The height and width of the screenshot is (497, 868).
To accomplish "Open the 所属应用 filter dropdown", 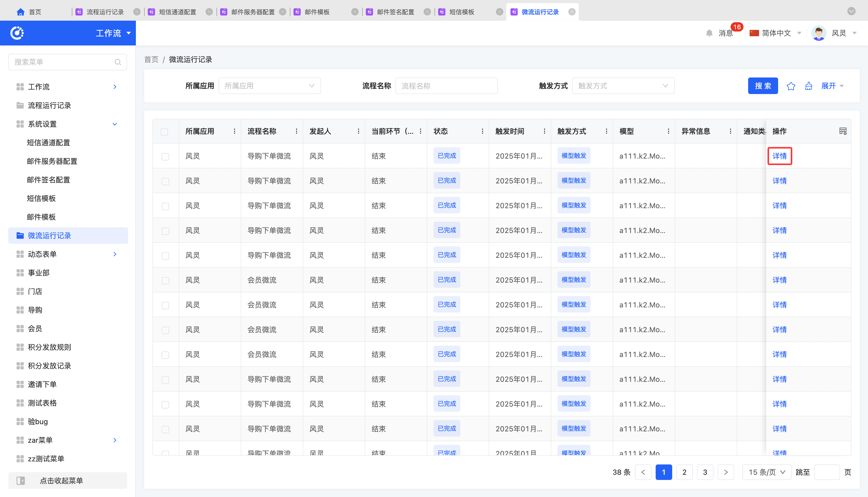I will pos(269,86).
